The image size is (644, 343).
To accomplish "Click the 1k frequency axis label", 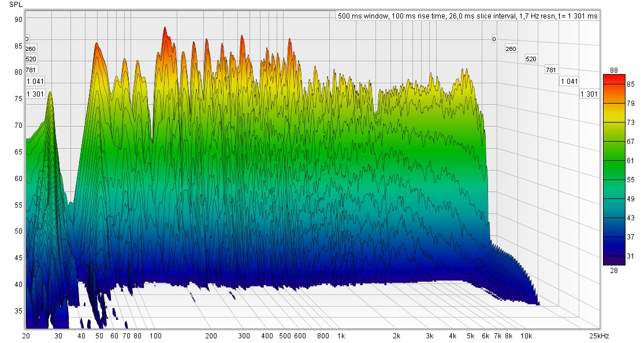I will click(x=341, y=335).
